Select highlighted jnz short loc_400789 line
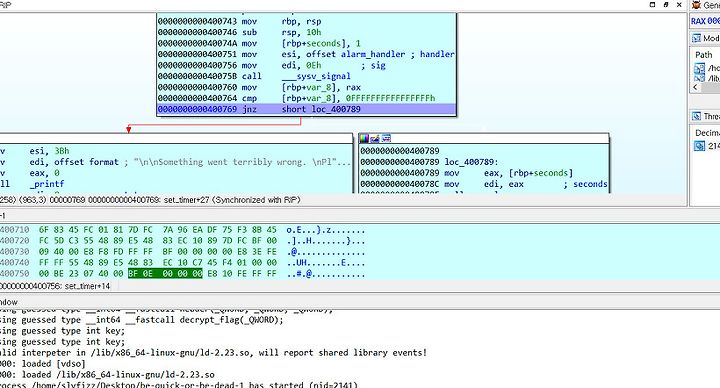This screenshot has width=720, height=388. pyautogui.click(x=306, y=109)
